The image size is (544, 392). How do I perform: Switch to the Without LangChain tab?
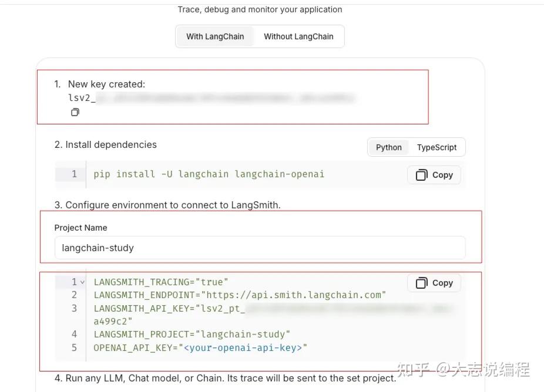click(298, 36)
